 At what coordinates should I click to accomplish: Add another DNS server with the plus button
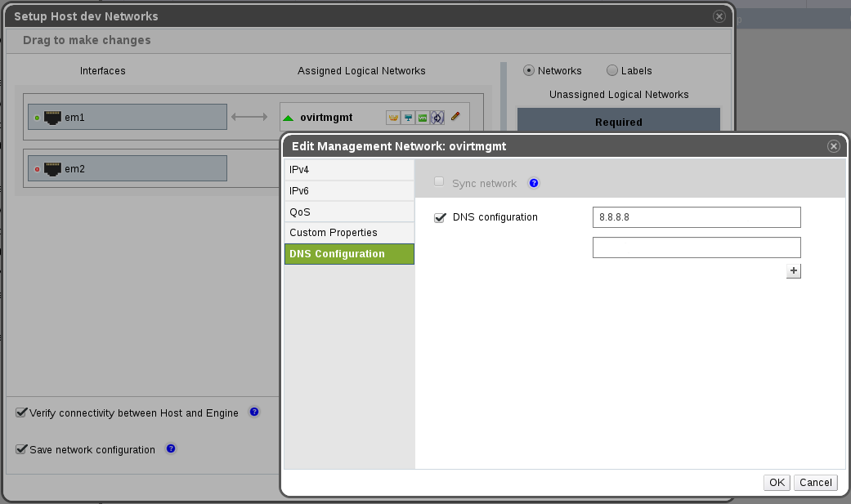point(792,270)
